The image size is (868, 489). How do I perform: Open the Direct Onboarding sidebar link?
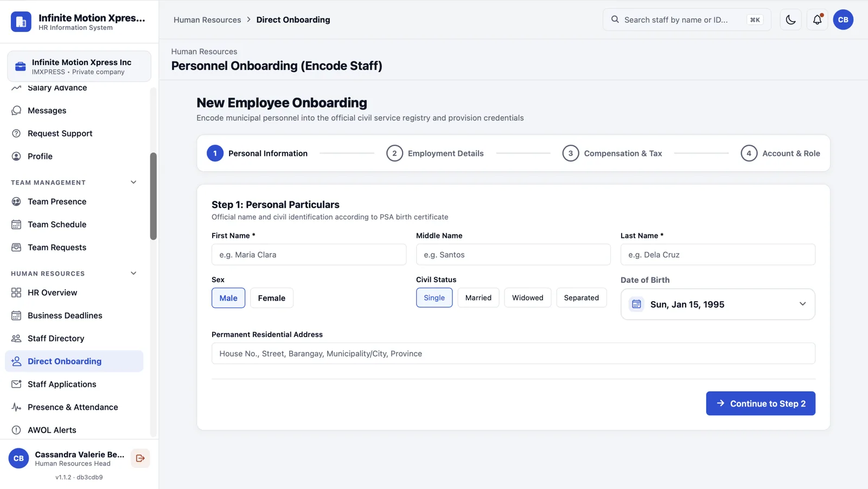point(74,361)
